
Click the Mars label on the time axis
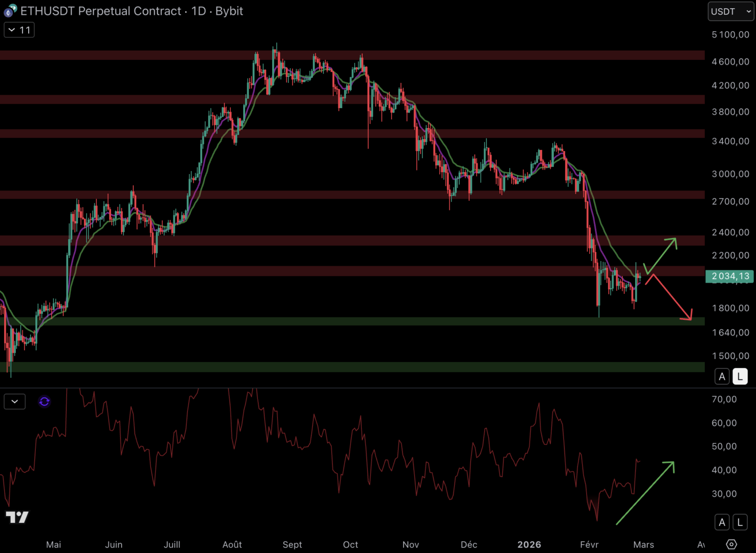[x=643, y=544]
